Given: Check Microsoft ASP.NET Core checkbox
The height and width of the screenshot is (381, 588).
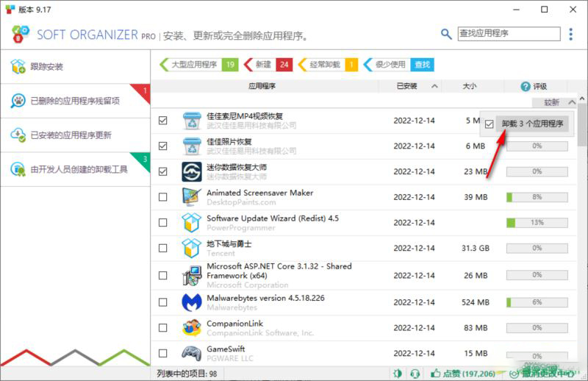Looking at the screenshot, I should tap(162, 276).
